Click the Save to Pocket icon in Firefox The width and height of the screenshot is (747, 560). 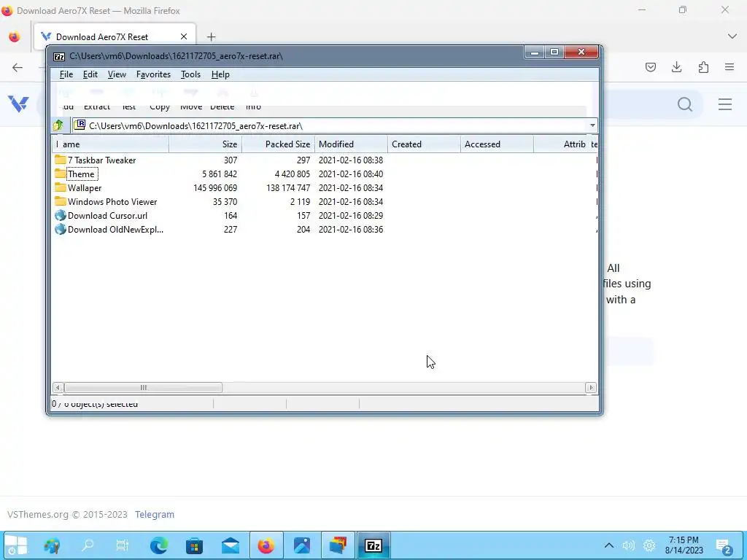tap(650, 67)
